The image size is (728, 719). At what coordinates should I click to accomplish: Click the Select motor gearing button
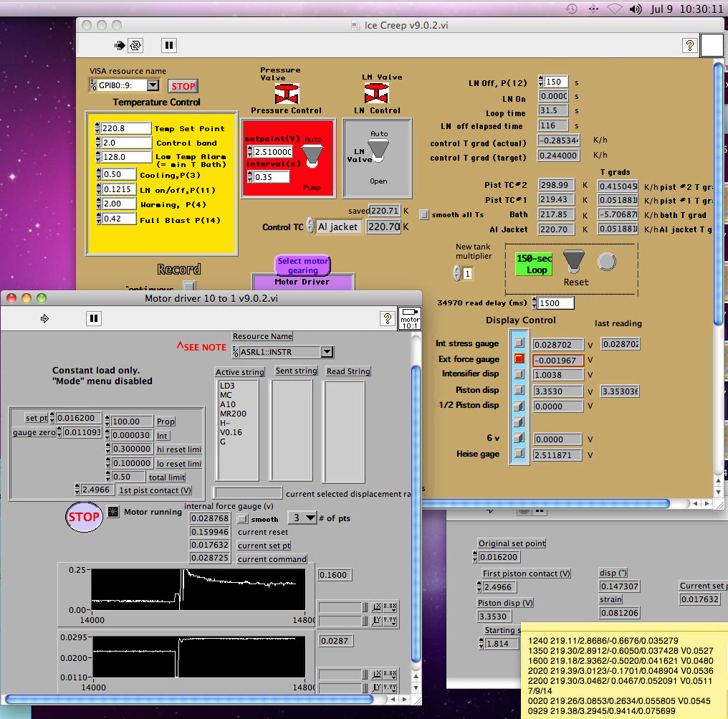pos(303,265)
